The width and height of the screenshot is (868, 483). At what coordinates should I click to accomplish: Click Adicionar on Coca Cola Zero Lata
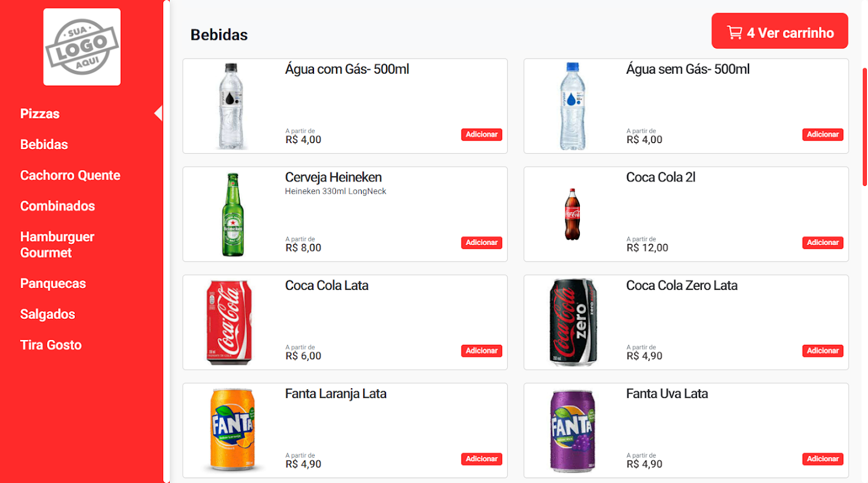click(x=822, y=351)
